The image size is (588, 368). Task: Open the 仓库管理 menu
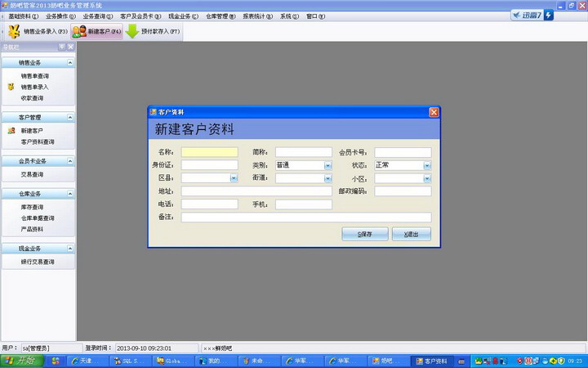point(220,16)
